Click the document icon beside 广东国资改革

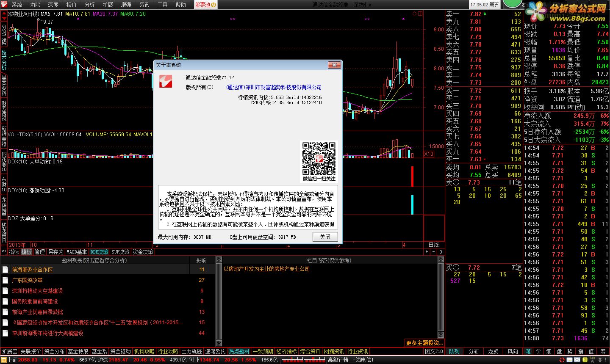(x=5, y=280)
